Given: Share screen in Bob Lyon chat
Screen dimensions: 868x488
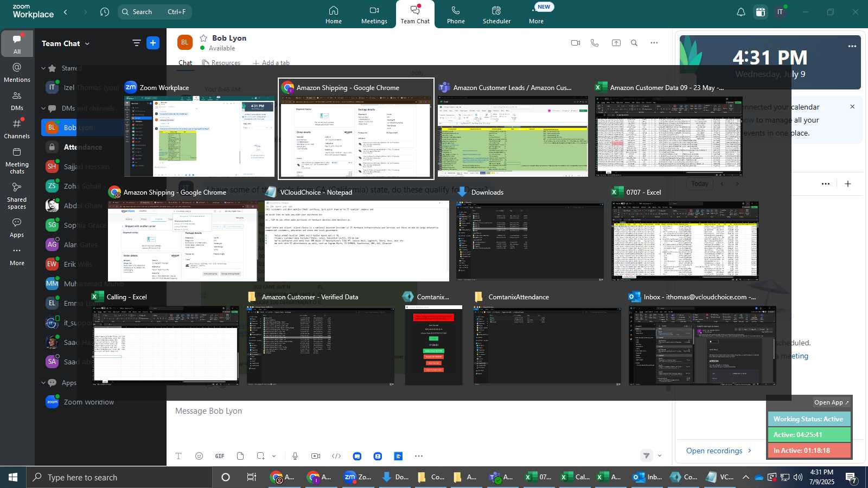Looking at the screenshot, I should point(616,43).
